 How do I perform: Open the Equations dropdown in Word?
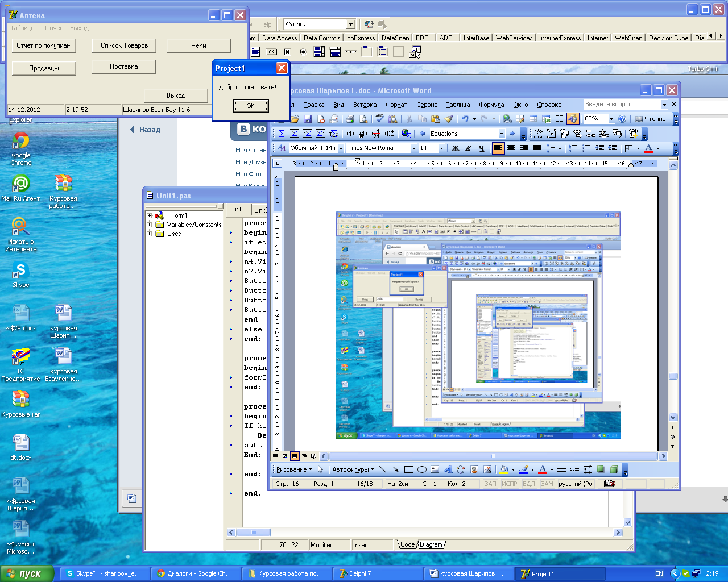[x=502, y=134]
